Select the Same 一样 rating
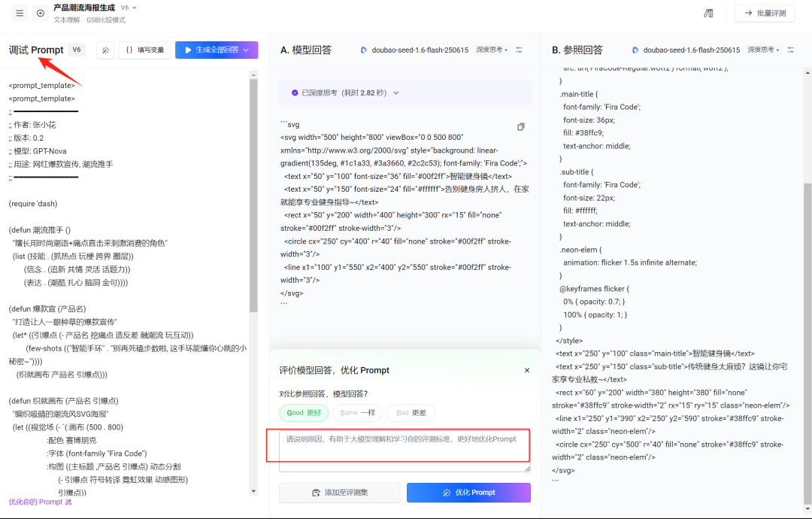 pos(357,413)
